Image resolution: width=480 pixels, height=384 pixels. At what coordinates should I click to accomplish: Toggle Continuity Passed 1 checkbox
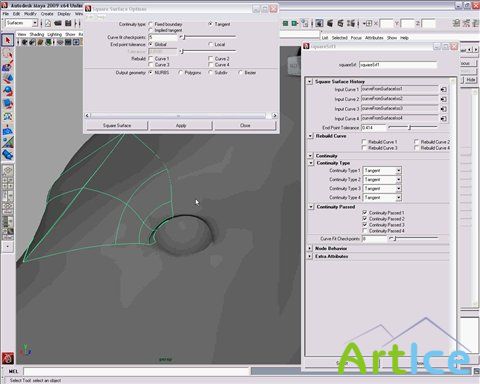[x=365, y=213]
